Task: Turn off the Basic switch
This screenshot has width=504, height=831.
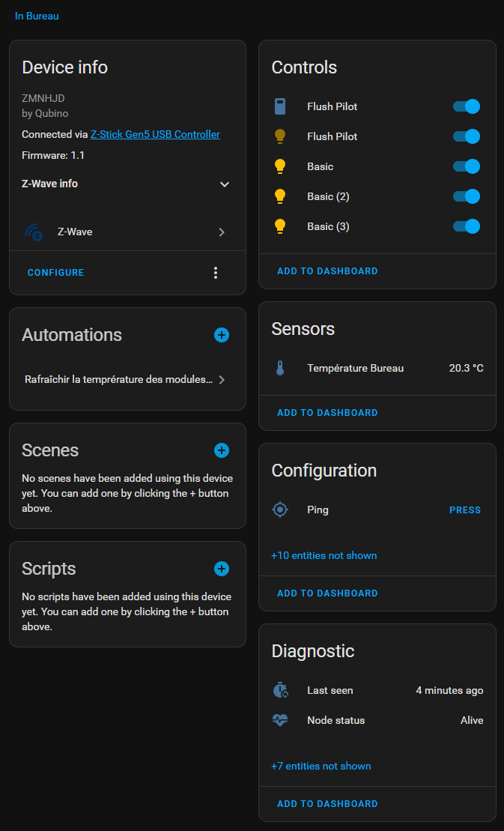Action: tap(466, 166)
